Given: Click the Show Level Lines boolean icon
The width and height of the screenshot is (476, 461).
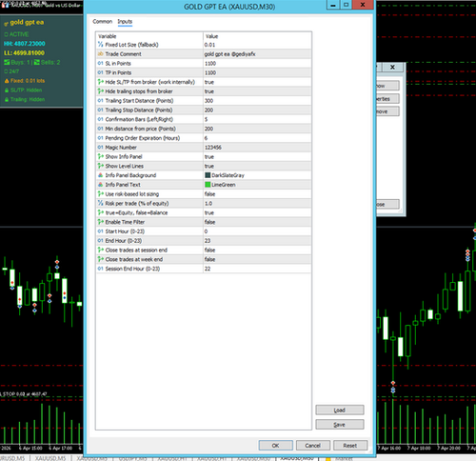Looking at the screenshot, I should 101,166.
